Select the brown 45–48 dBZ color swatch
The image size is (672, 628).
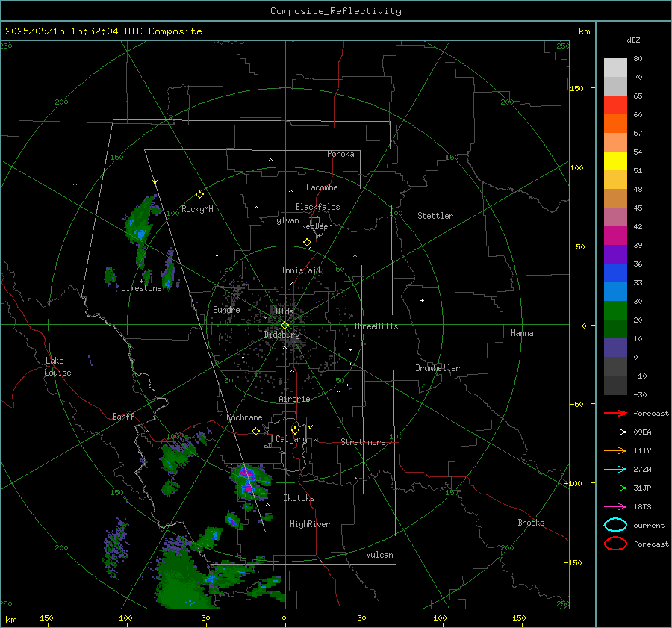(x=615, y=199)
